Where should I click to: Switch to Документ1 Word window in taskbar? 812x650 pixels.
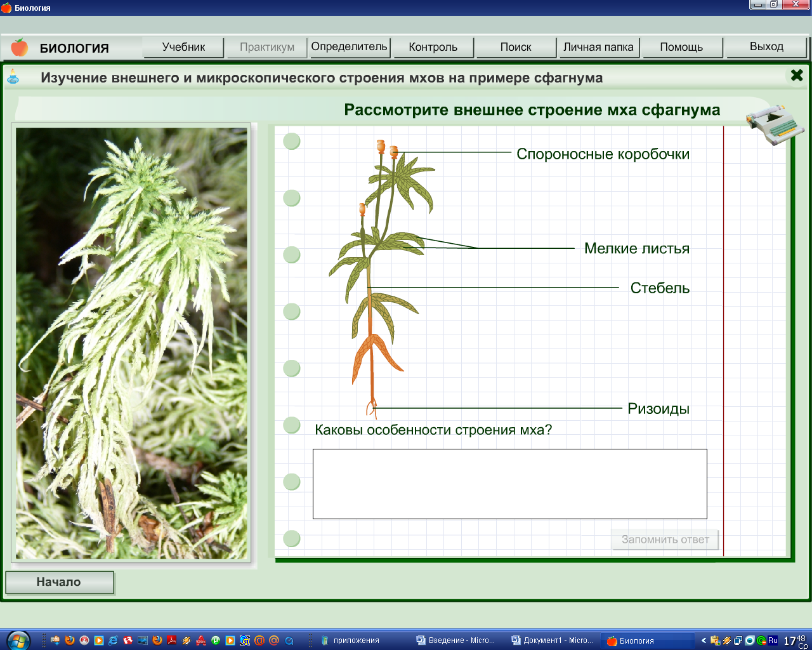553,640
